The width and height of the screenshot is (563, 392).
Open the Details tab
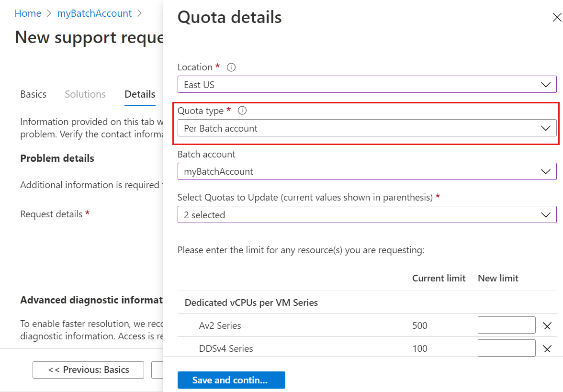[139, 94]
